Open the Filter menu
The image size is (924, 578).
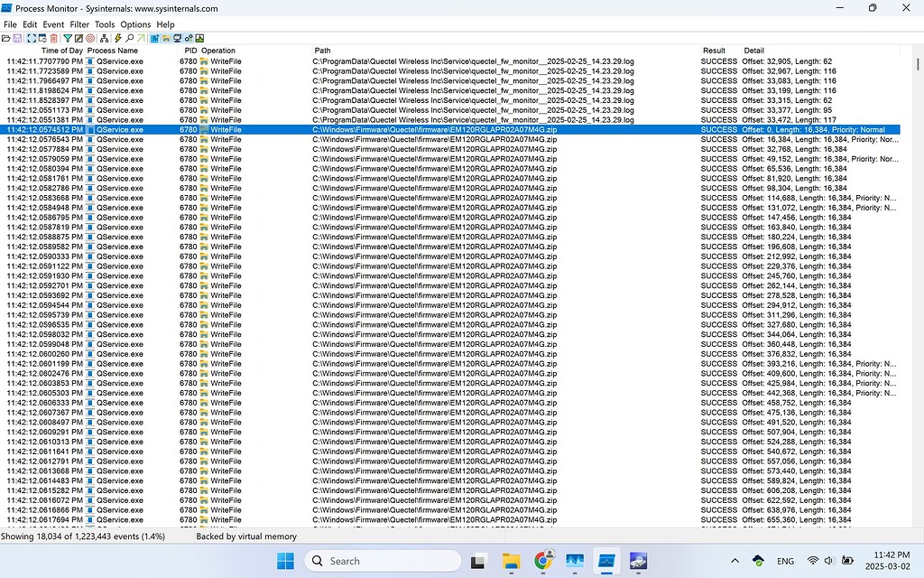tap(79, 24)
